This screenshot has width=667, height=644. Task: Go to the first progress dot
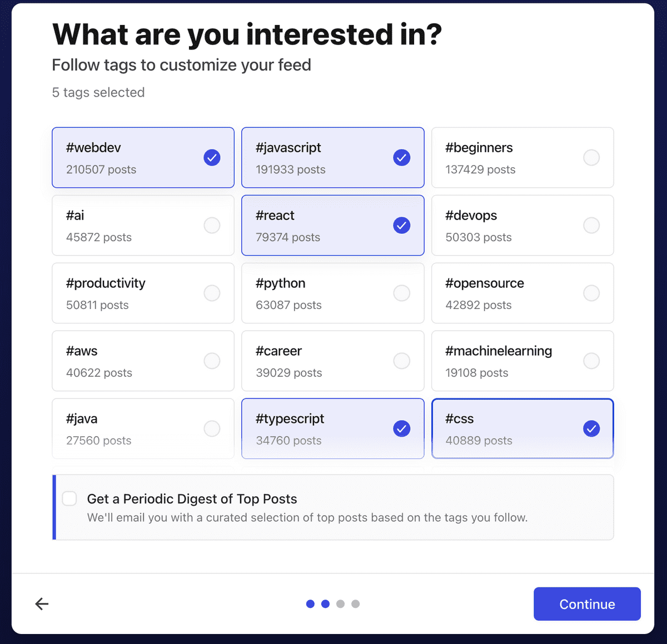(311, 604)
